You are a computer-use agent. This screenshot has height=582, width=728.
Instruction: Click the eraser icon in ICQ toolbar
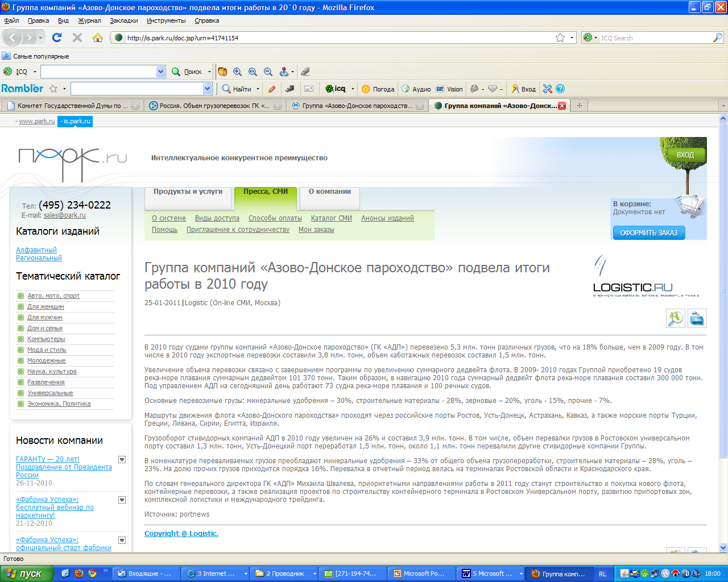coord(305,72)
